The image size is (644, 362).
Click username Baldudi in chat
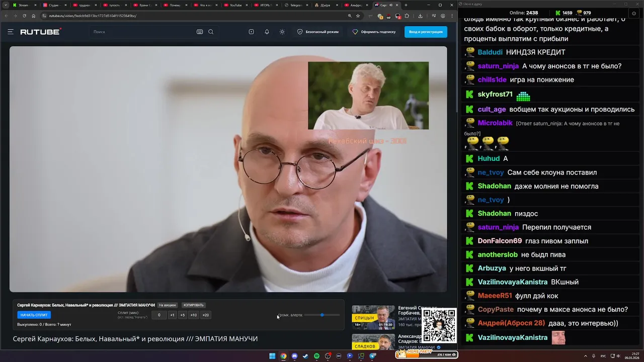[490, 52]
